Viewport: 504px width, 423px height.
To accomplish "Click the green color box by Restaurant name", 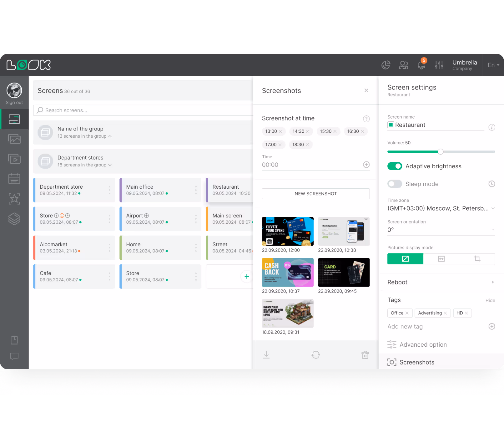I will pyautogui.click(x=391, y=125).
